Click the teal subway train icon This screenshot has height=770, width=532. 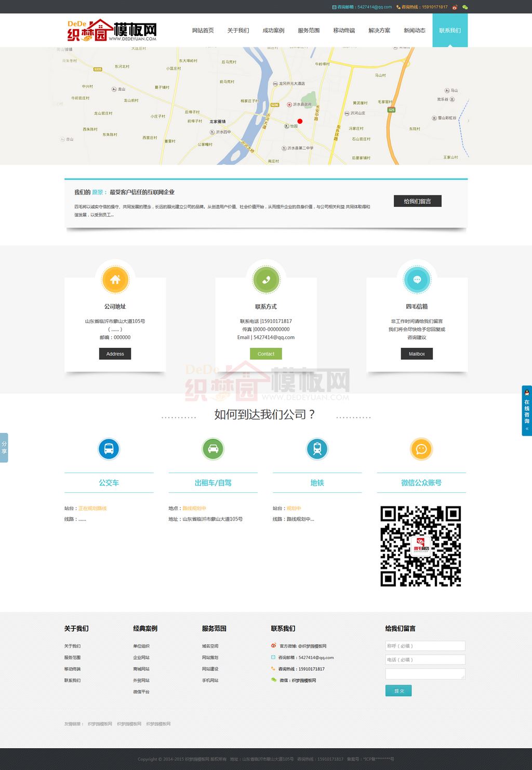coord(317,449)
